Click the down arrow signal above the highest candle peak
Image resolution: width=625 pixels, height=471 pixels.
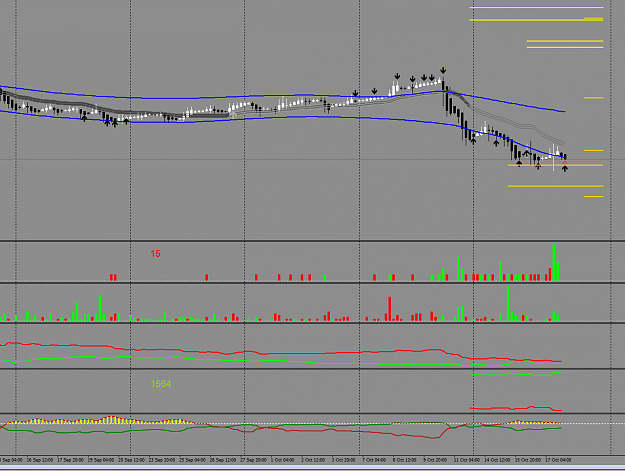click(x=443, y=71)
